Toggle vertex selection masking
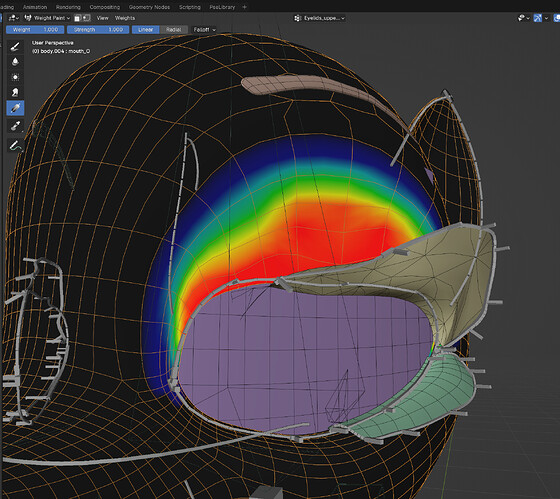The image size is (560, 499). (x=86, y=18)
